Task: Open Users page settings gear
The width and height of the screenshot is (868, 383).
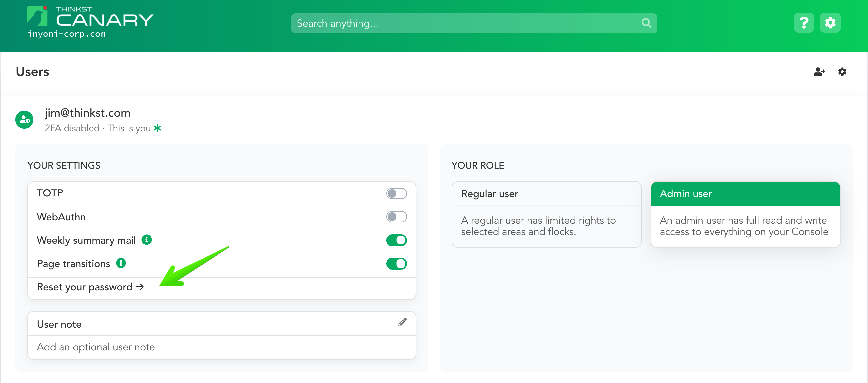Action: (842, 72)
